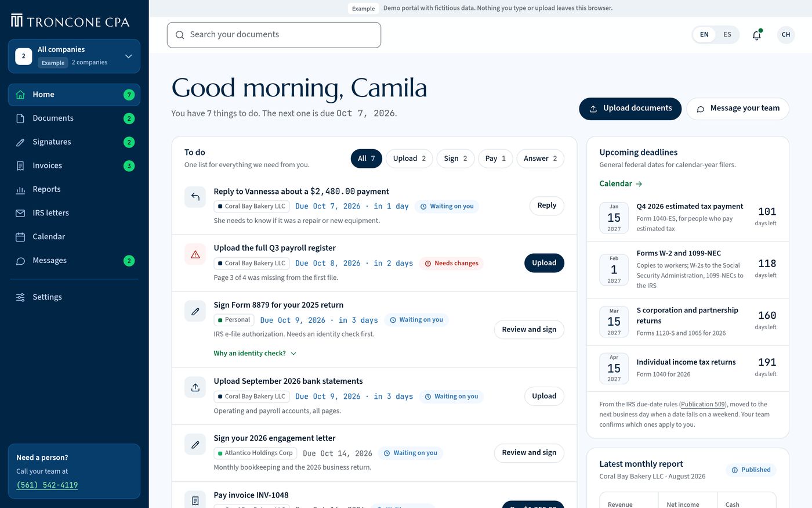
Task: Click the Personal tag on Form 8879
Action: point(234,320)
